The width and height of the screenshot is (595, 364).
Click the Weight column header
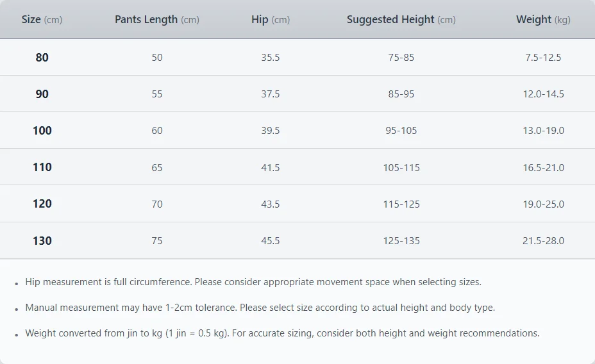point(543,19)
